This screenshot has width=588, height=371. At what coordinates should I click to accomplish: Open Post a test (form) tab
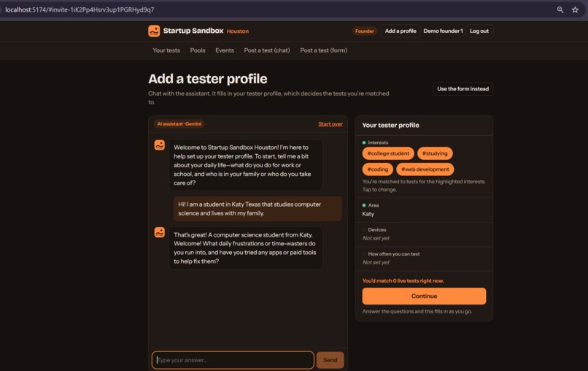click(324, 50)
